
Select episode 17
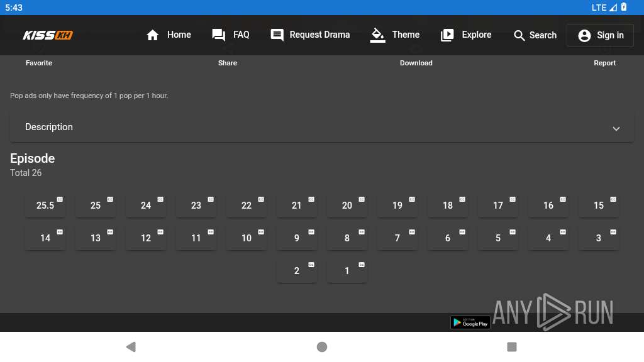(498, 206)
